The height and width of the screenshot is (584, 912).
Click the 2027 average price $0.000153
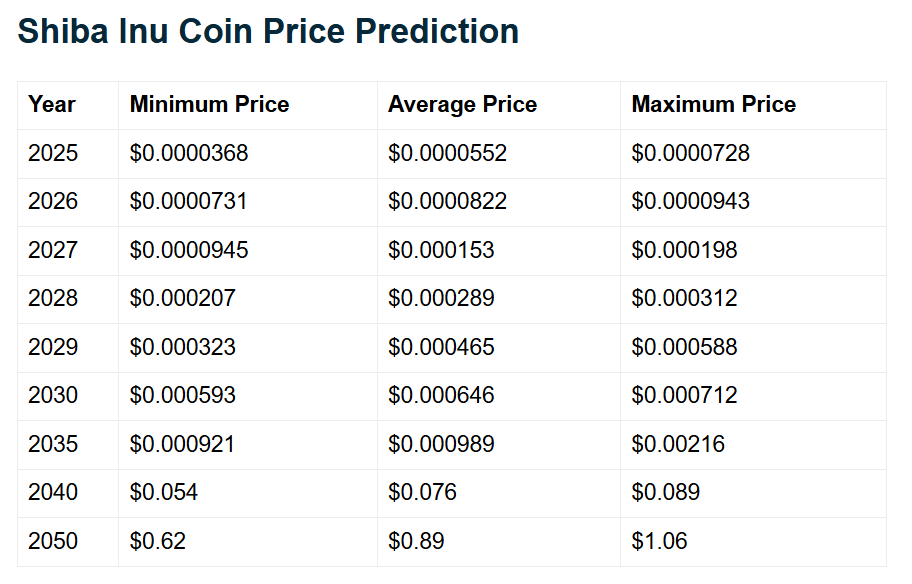coord(441,250)
